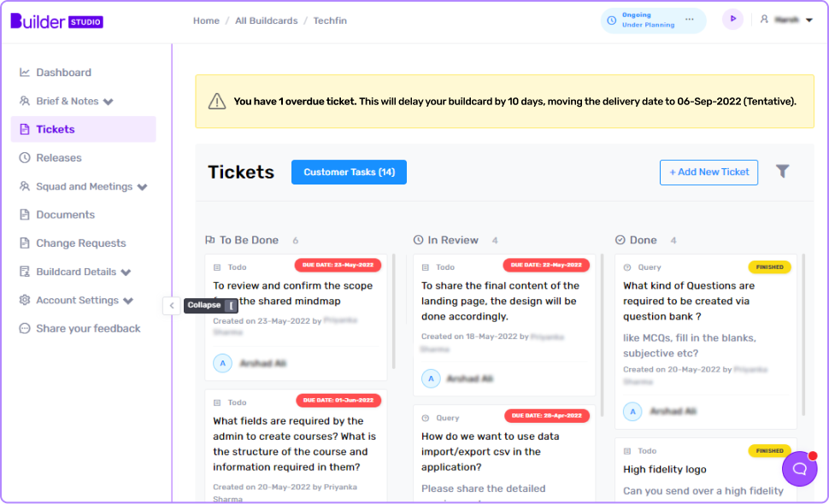Open the chat support bubble

pyautogui.click(x=799, y=469)
